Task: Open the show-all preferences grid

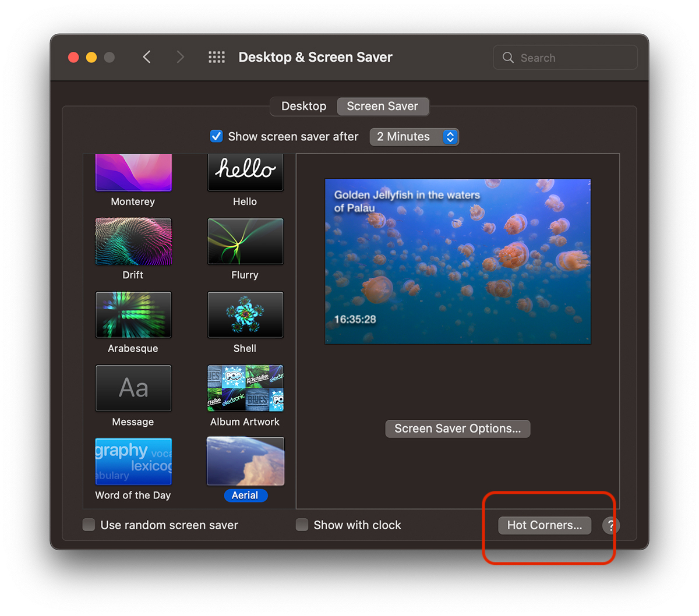Action: 217,57
